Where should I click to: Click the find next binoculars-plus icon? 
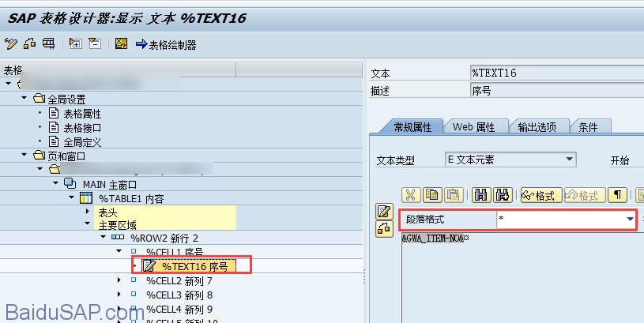(503, 195)
